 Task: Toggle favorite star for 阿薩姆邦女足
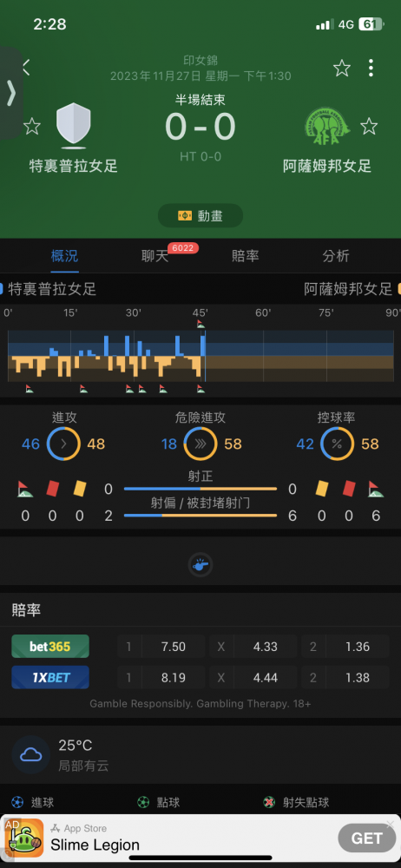click(x=369, y=126)
